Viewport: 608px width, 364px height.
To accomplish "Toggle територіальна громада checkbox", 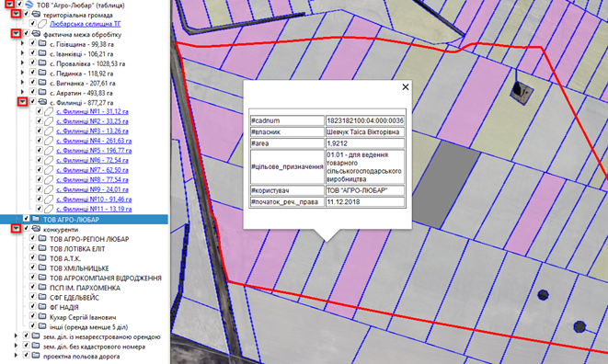I will [26, 14].
